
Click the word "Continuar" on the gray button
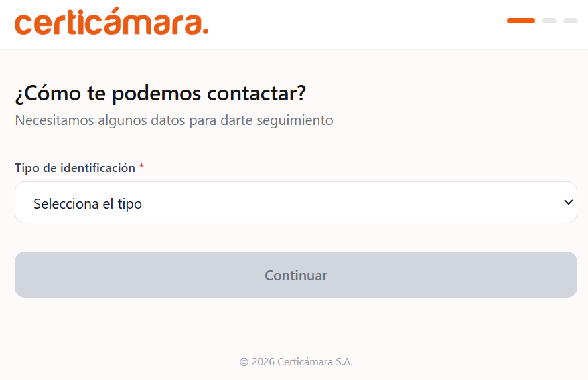point(295,275)
